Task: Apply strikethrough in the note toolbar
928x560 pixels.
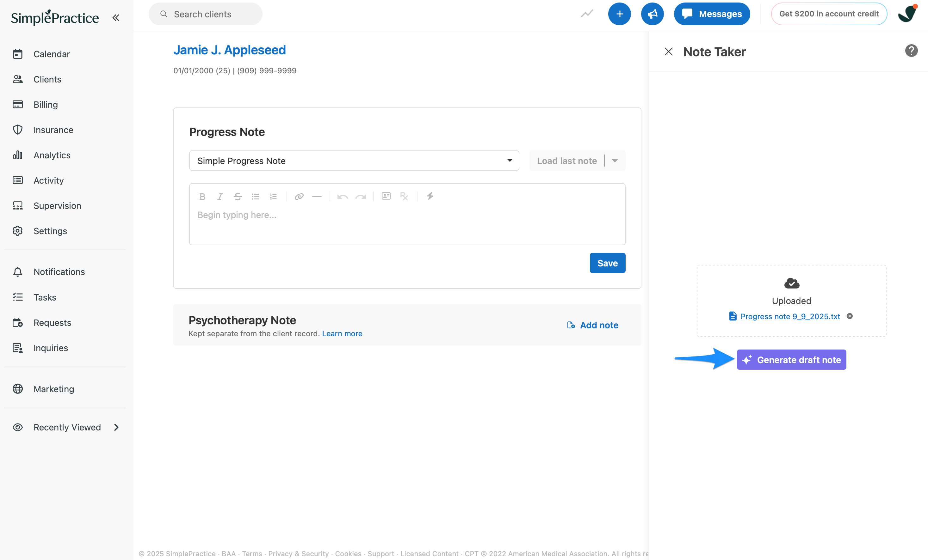Action: coord(238,196)
